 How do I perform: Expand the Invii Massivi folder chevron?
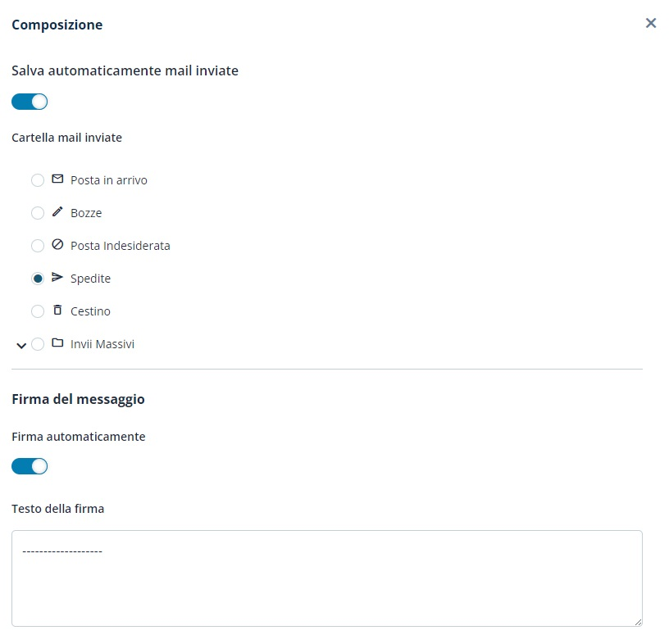point(21,345)
